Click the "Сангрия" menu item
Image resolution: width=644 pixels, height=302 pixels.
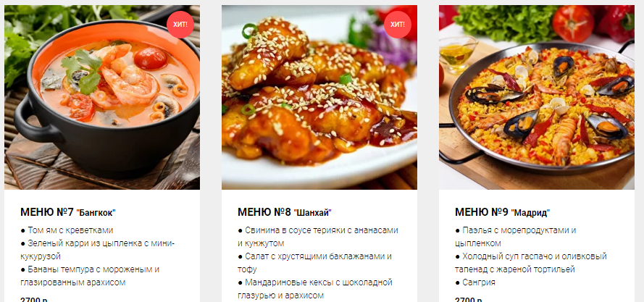(x=474, y=282)
